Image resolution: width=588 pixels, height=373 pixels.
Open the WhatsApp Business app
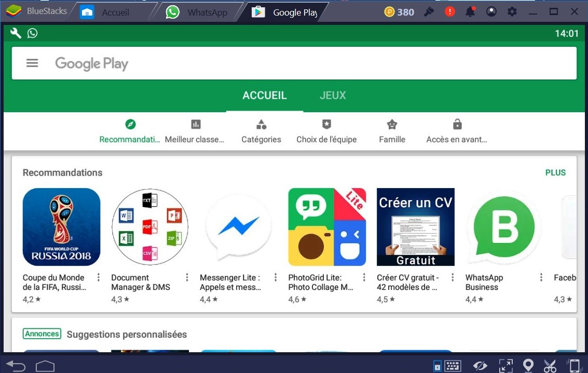click(504, 227)
